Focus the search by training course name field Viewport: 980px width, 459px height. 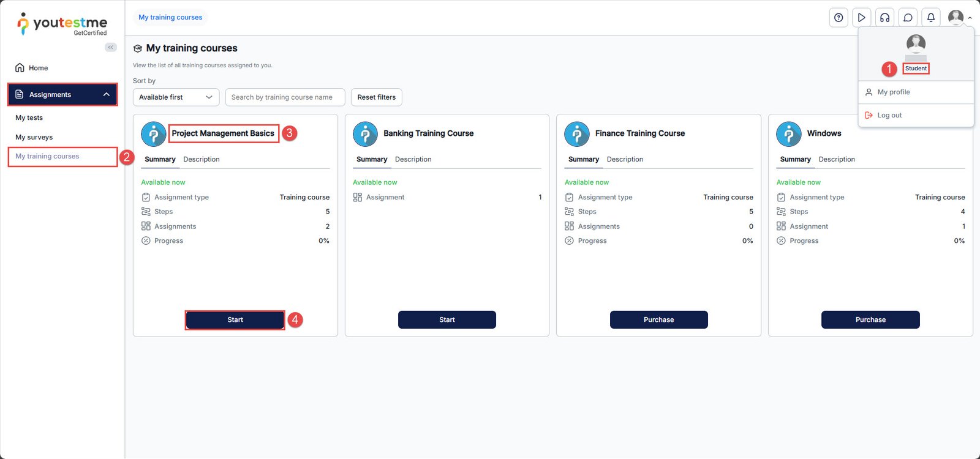(285, 97)
